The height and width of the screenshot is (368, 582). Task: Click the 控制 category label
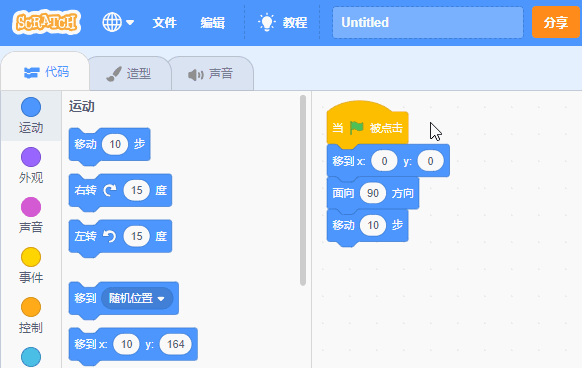pyautogui.click(x=31, y=328)
